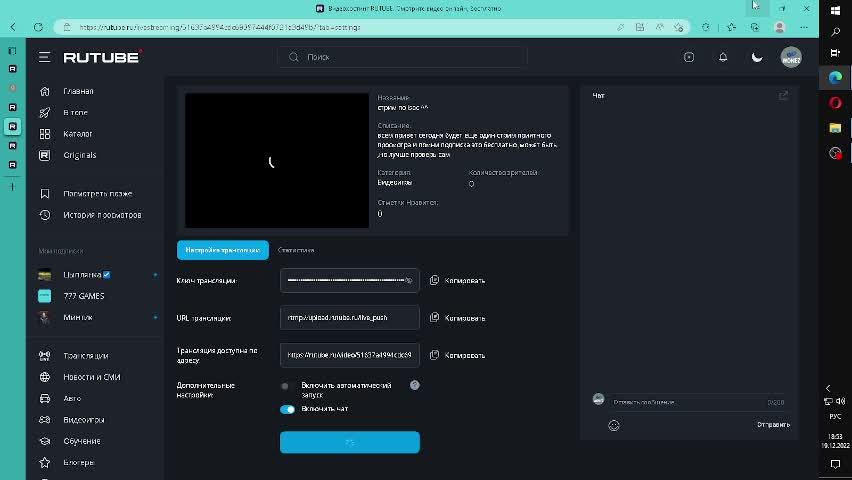Screen dimensions: 852x480
Task: Focus the Поиск search field
Action: [x=402, y=57]
